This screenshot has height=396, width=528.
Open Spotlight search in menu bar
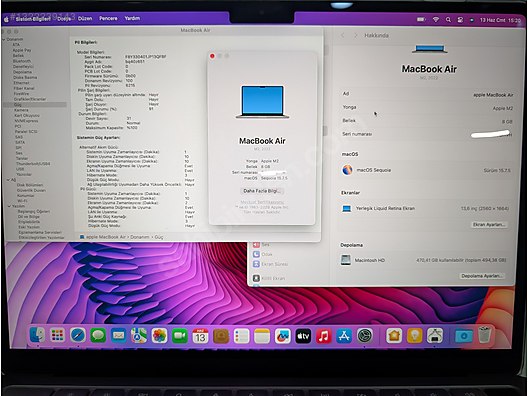point(448,20)
